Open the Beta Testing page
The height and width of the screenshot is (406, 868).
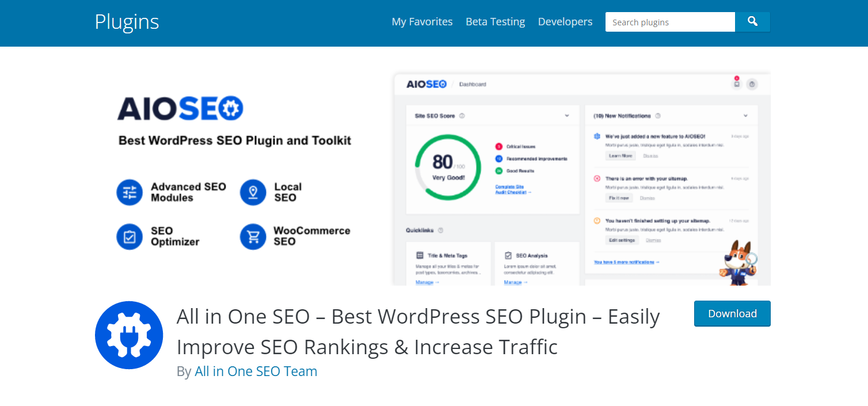[495, 22]
